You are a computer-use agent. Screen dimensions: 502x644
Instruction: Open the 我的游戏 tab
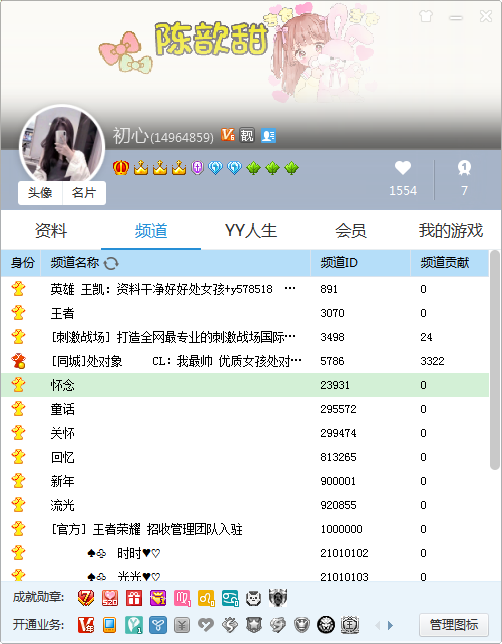click(451, 230)
